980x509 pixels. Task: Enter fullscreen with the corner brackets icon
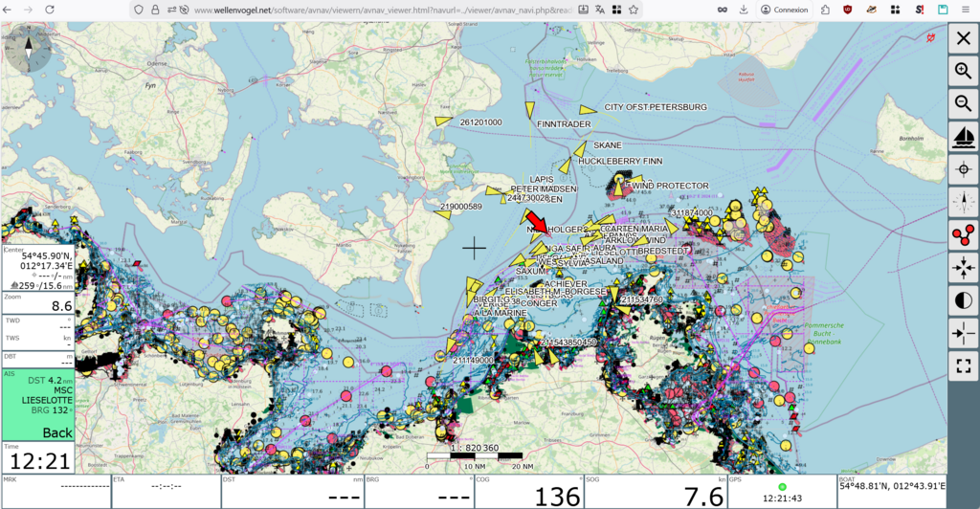[x=963, y=366]
